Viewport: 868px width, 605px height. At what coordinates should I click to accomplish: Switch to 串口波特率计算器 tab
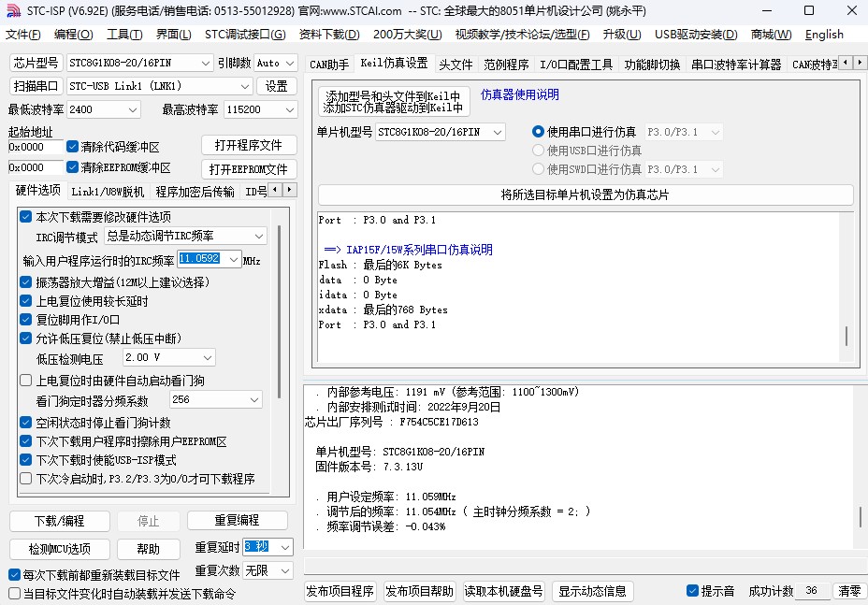click(x=736, y=65)
